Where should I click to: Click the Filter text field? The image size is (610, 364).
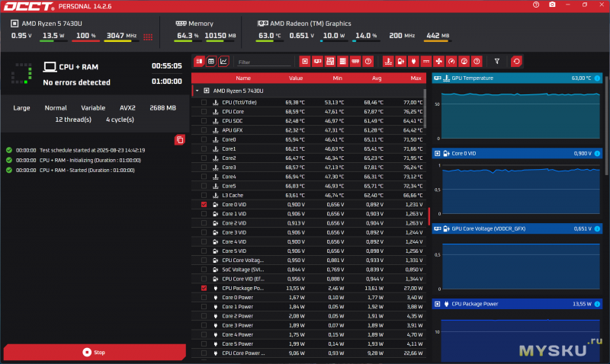tap(264, 62)
